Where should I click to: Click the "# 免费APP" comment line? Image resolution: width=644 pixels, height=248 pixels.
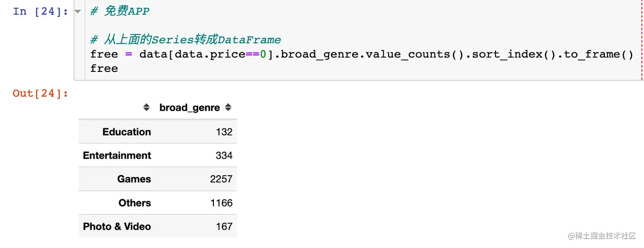click(120, 11)
